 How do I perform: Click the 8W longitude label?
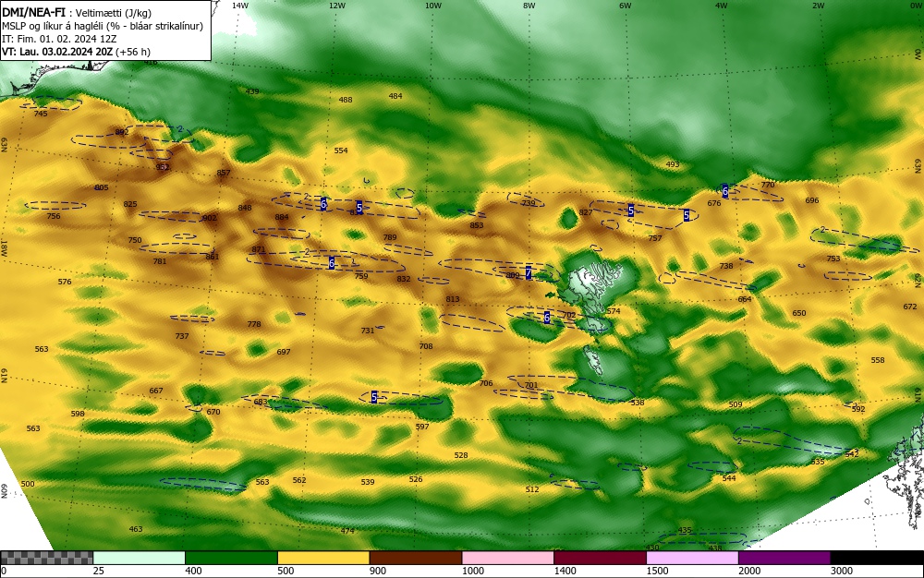tap(529, 6)
